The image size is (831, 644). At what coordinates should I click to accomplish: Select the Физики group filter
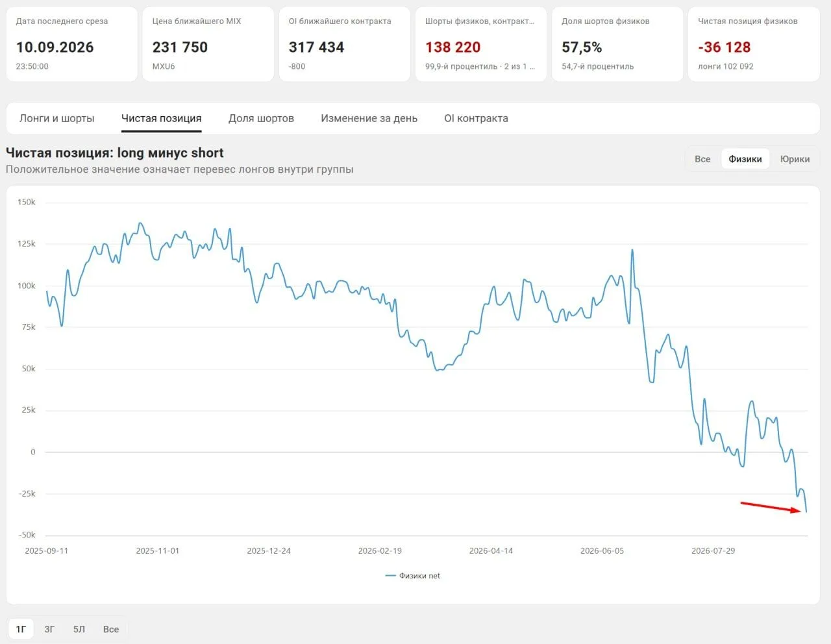(x=745, y=159)
